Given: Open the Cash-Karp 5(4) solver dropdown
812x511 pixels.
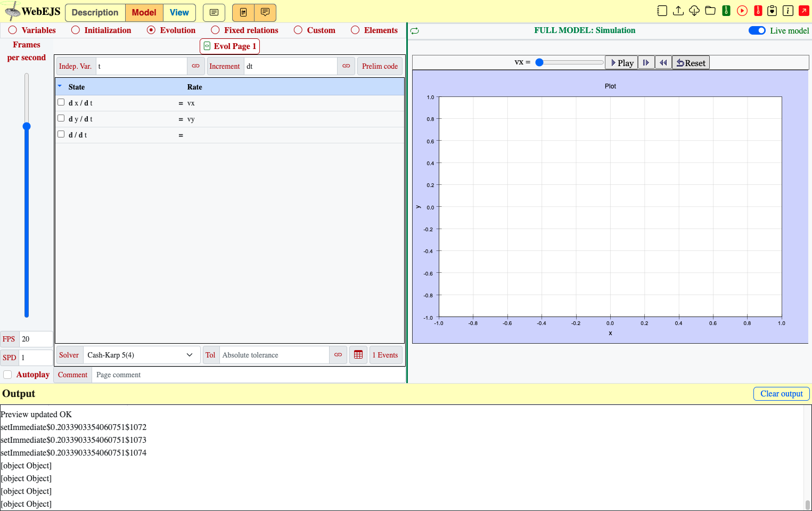Looking at the screenshot, I should (x=141, y=355).
